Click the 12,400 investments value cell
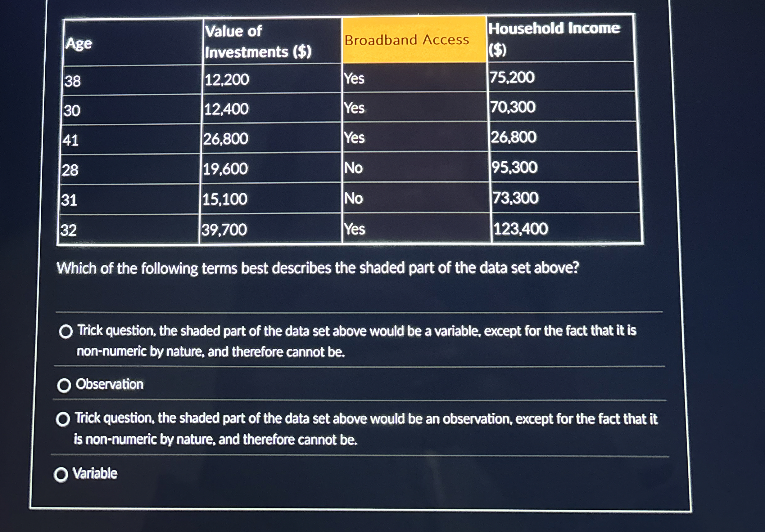This screenshot has height=532, width=765. pyautogui.click(x=271, y=108)
